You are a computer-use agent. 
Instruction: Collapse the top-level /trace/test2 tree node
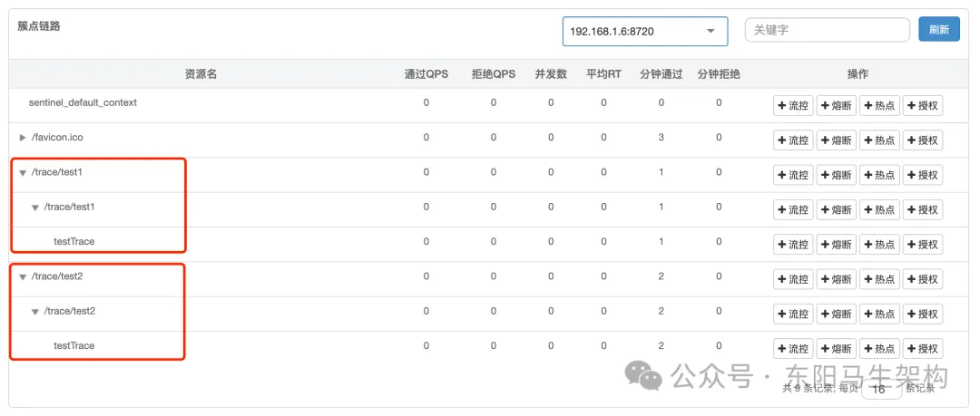[x=23, y=276]
